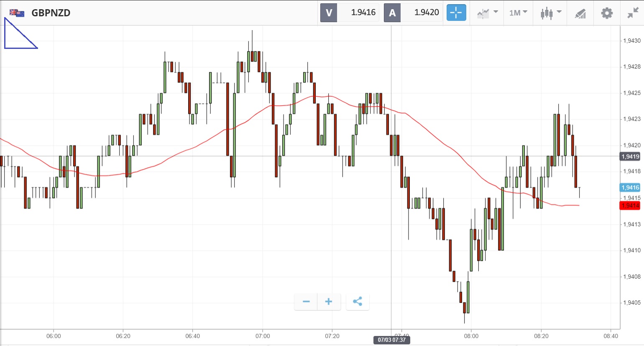This screenshot has width=644, height=346.
Task: Click the share chart icon
Action: [x=358, y=301]
